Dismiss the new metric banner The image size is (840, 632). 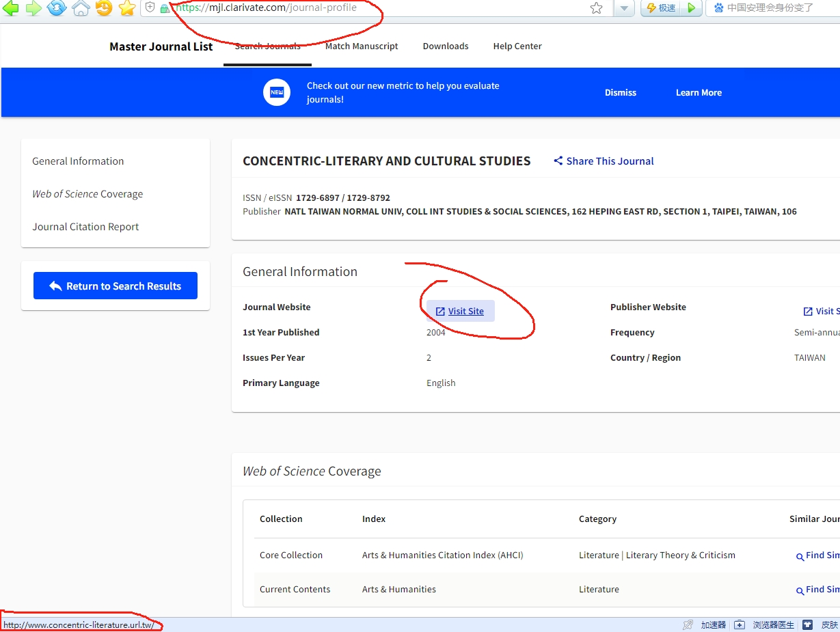click(620, 93)
